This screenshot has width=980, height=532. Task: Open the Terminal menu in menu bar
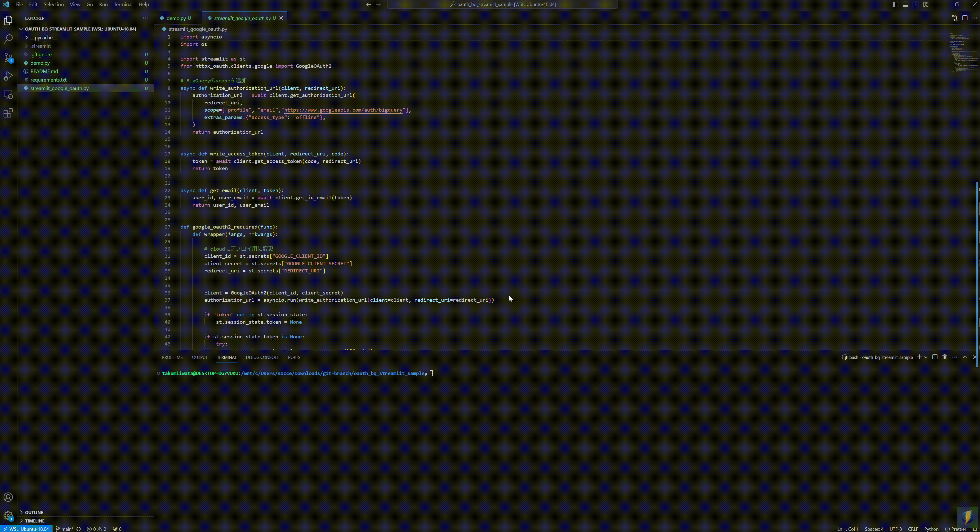[x=123, y=4]
